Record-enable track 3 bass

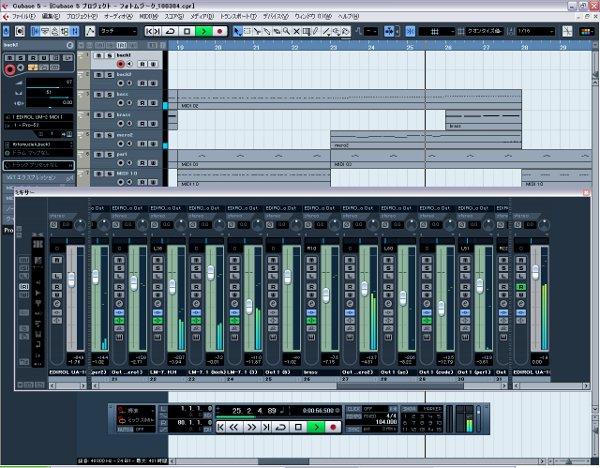tap(121, 103)
